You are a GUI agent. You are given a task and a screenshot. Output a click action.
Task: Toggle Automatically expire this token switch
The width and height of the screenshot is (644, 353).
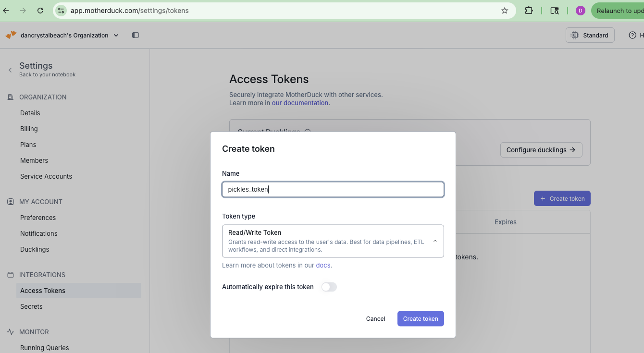[329, 287]
